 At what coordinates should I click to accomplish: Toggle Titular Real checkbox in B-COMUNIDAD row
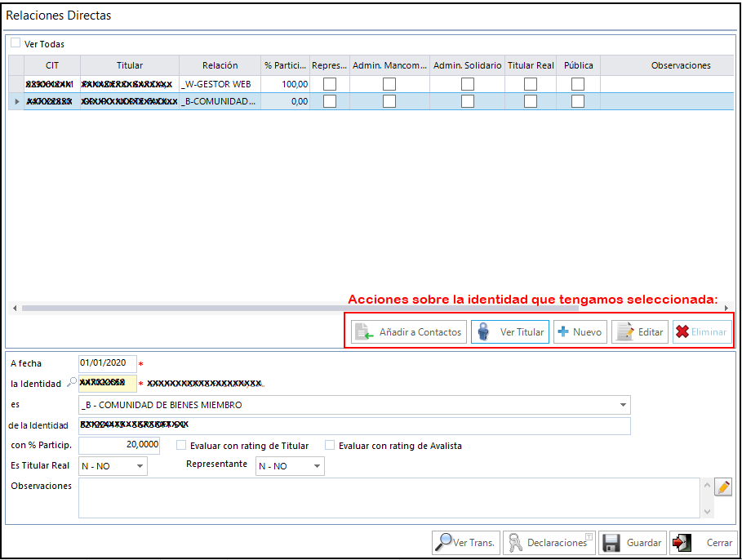[531, 101]
